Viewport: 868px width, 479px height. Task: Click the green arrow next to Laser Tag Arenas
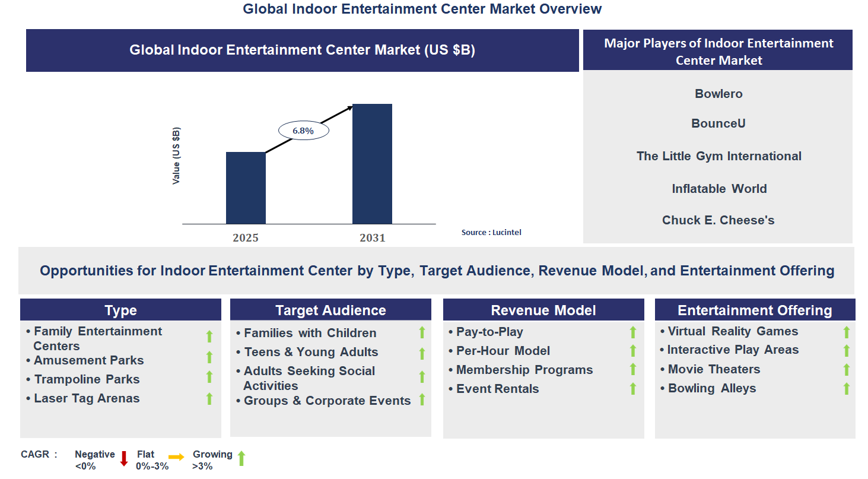click(x=209, y=398)
